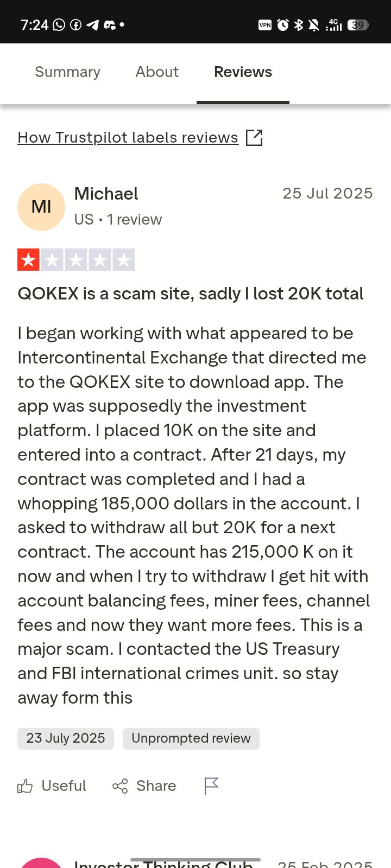This screenshot has width=391, height=868.
Task: Tap the Bluetooth status icon
Action: coord(298,25)
